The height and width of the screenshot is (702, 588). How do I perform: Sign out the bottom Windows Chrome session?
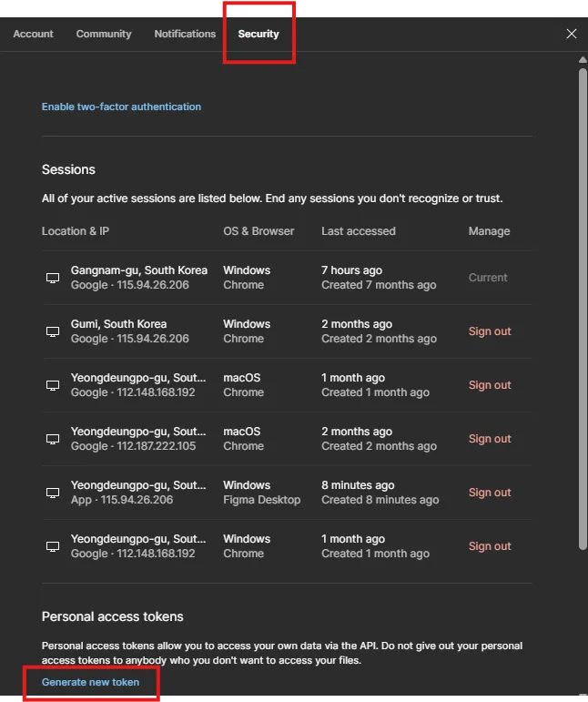tap(490, 546)
